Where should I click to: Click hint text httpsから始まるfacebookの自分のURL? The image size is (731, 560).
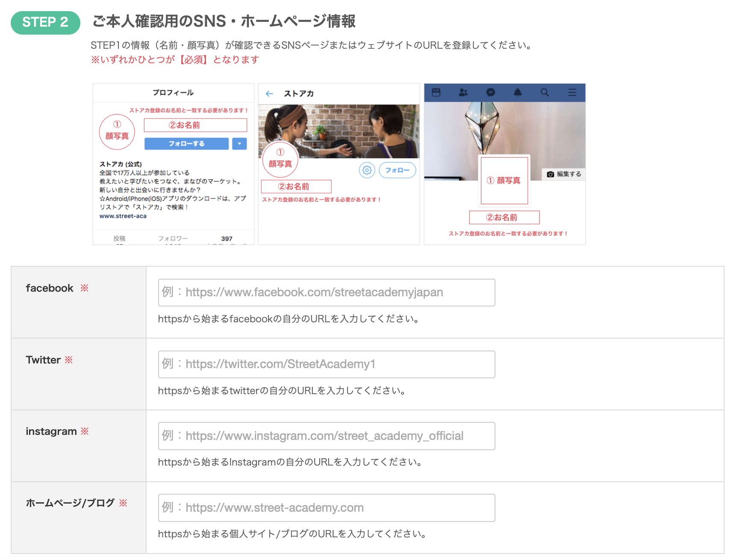click(289, 319)
